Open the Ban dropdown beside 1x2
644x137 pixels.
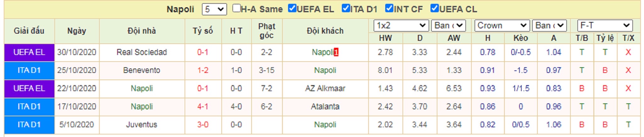point(449,25)
